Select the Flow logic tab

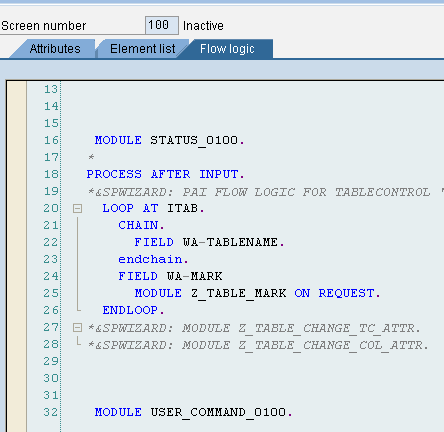[227, 49]
